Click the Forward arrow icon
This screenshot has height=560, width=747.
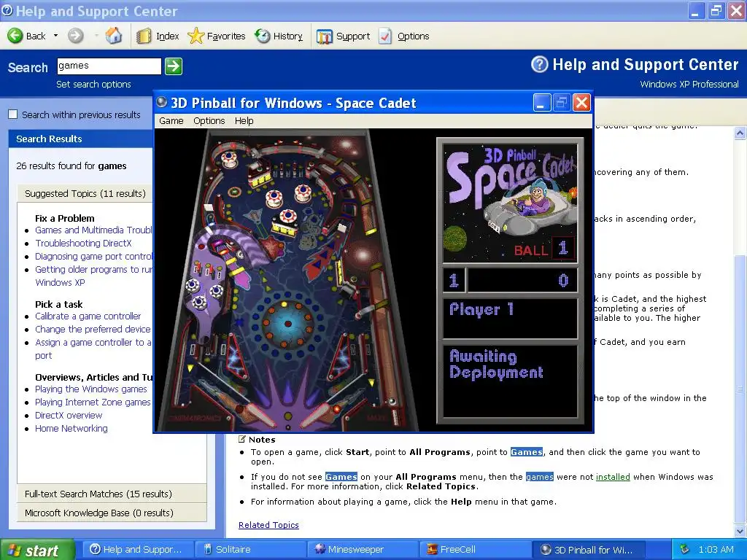coord(75,36)
